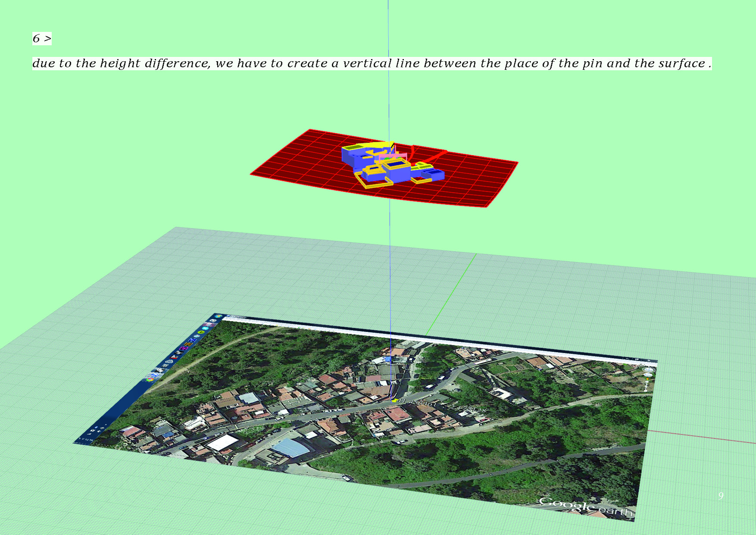The image size is (756, 535).
Task: Click the vertical line instruction text
Action: pos(372,63)
